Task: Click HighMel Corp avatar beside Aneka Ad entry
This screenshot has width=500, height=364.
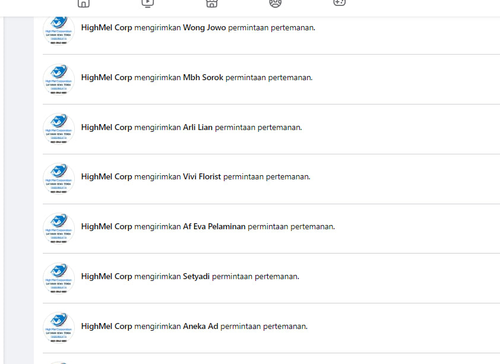Action: pyautogui.click(x=59, y=328)
